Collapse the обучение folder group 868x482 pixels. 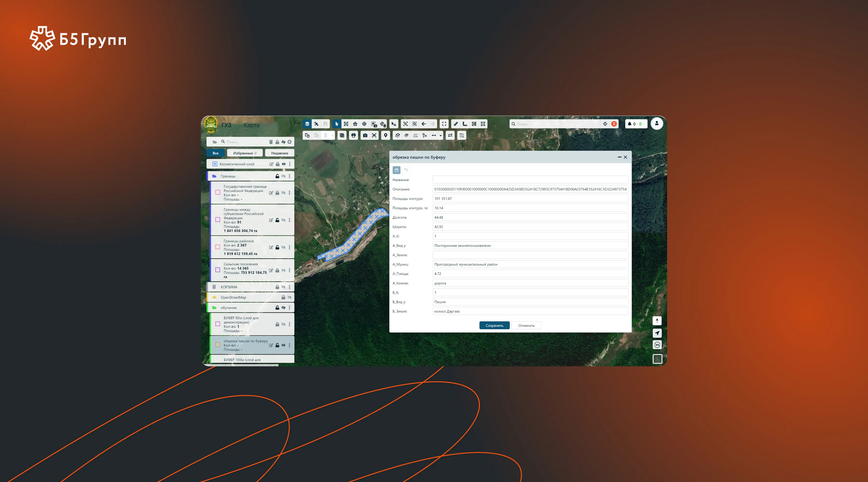[214, 308]
